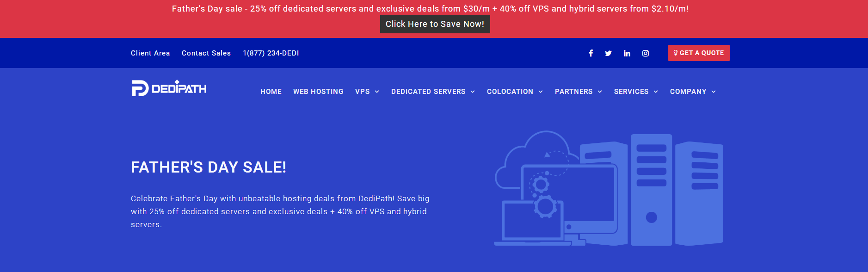This screenshot has height=272, width=868.
Task: Expand Dedicated Servers dropdown chevron
Action: (473, 92)
